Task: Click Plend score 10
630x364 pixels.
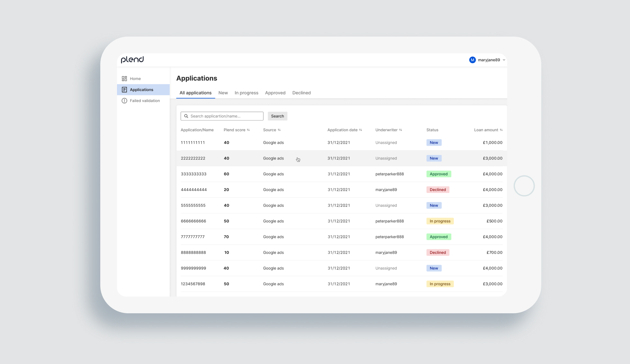Action: coord(227,253)
